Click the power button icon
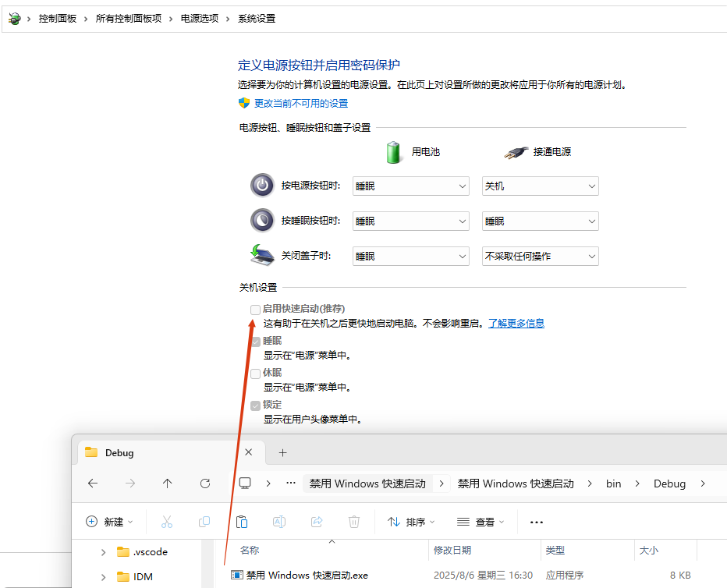Viewport: 727px width, 588px height. click(x=262, y=186)
